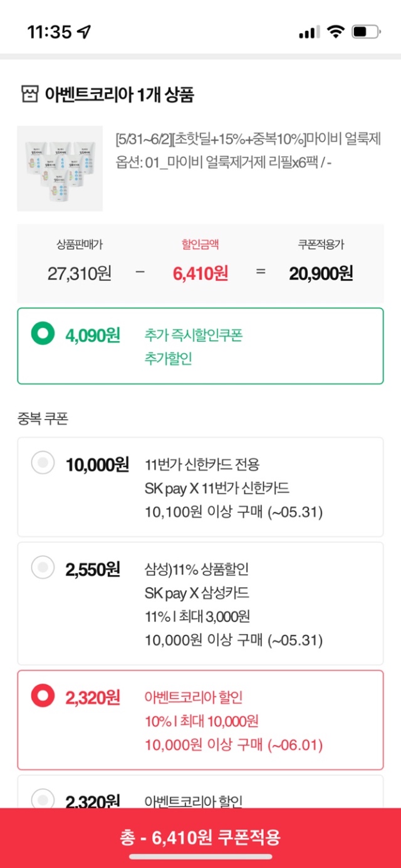Tap the product title beginning with [5/31~6/2]
The image size is (401, 868).
pos(249,139)
